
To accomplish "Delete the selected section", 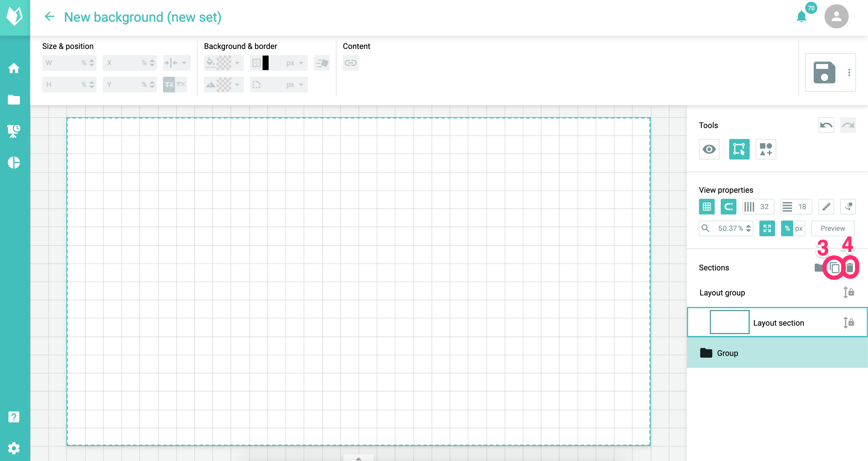I will (850, 267).
